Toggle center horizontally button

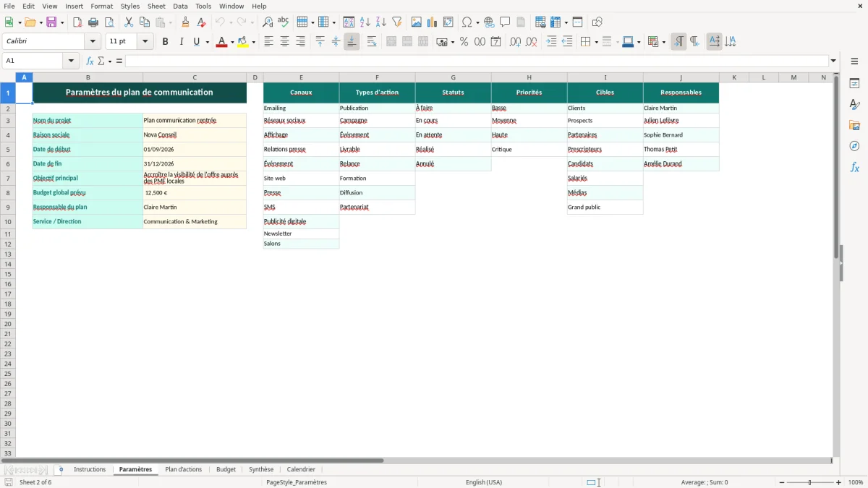pyautogui.click(x=284, y=42)
